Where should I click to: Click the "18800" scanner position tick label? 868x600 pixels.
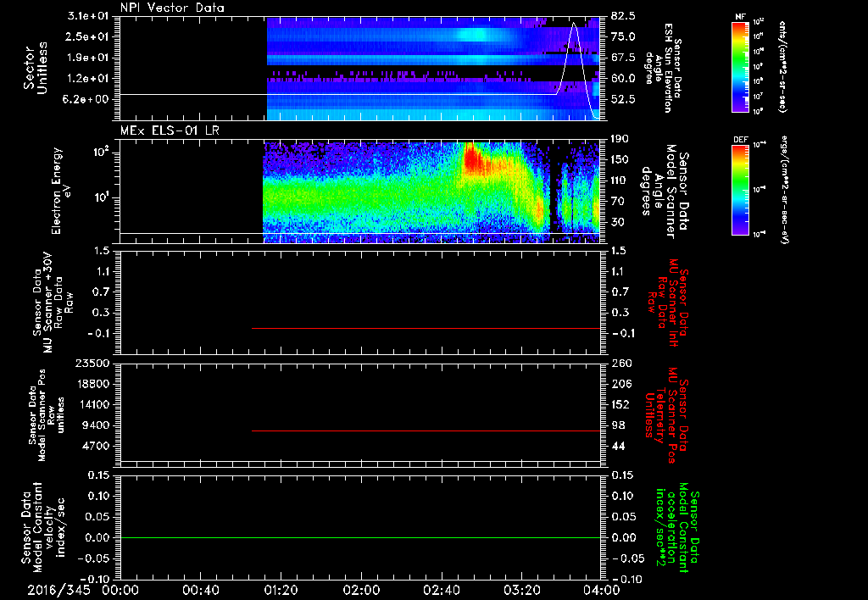point(93,384)
